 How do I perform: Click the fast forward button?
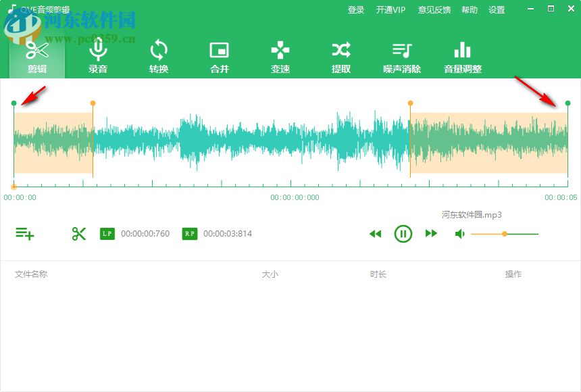[x=432, y=234]
